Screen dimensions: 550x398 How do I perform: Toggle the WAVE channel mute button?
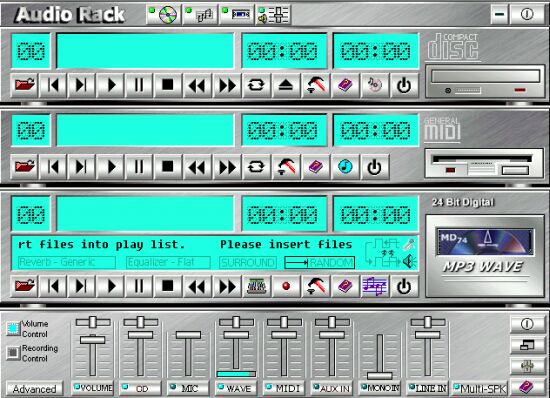tap(236, 388)
